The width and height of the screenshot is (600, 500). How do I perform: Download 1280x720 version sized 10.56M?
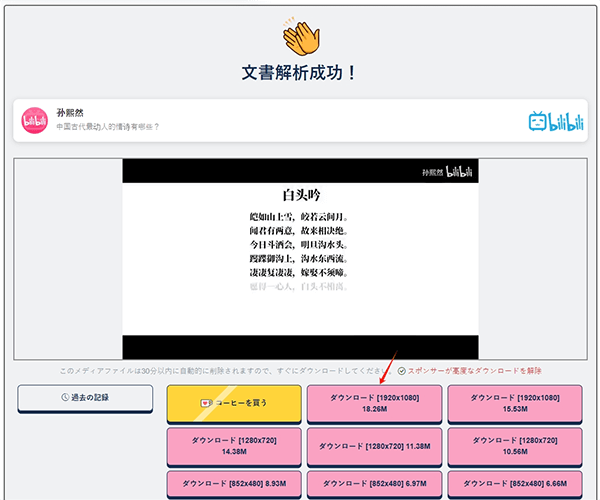pos(514,446)
